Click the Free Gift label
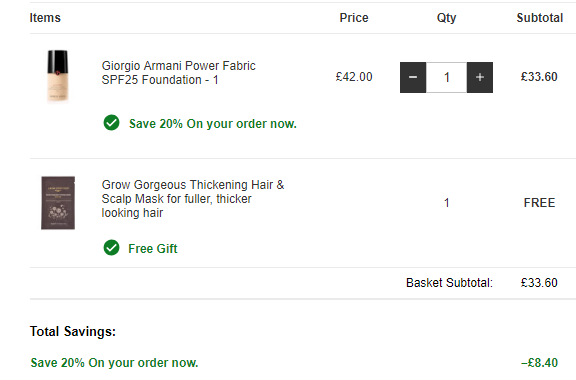The height and width of the screenshot is (380, 576). coord(153,249)
